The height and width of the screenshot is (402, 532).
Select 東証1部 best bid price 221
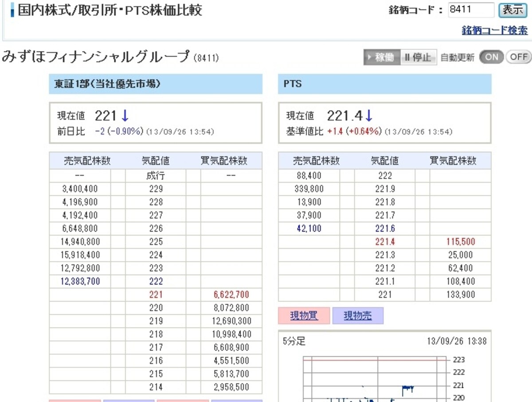pos(156,295)
